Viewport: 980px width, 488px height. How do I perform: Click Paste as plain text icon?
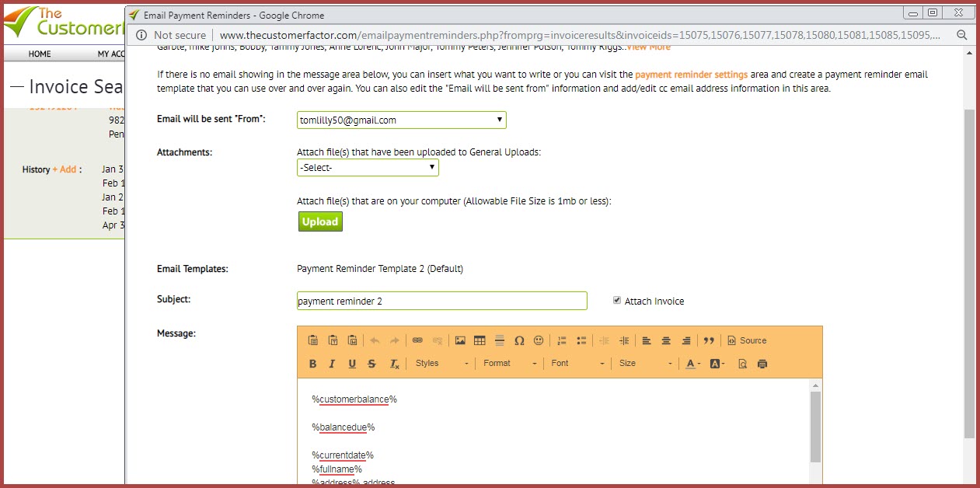[333, 340]
